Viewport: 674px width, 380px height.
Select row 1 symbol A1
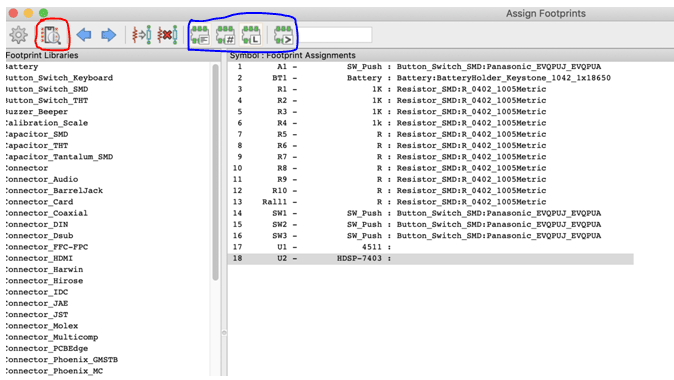click(430, 67)
